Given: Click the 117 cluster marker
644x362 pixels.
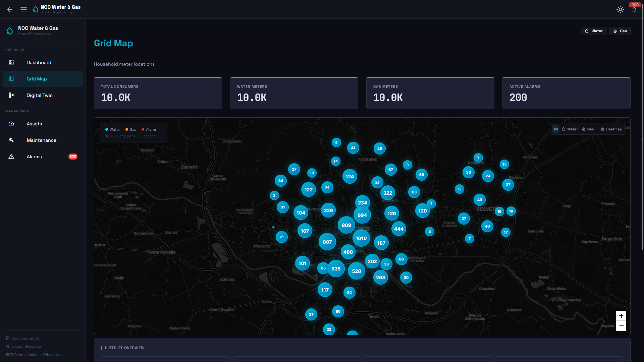Looking at the screenshot, I should point(325,290).
